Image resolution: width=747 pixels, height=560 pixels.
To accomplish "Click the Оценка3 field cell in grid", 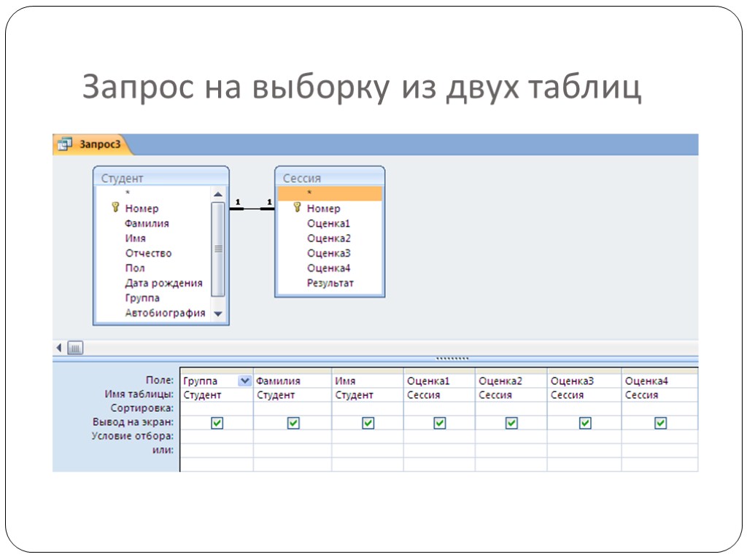I will [x=584, y=381].
